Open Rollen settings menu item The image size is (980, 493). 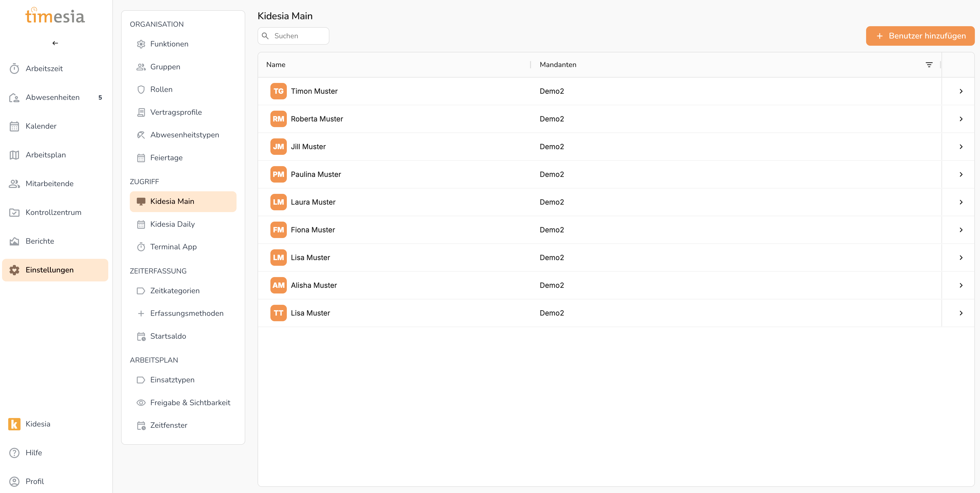tap(161, 89)
